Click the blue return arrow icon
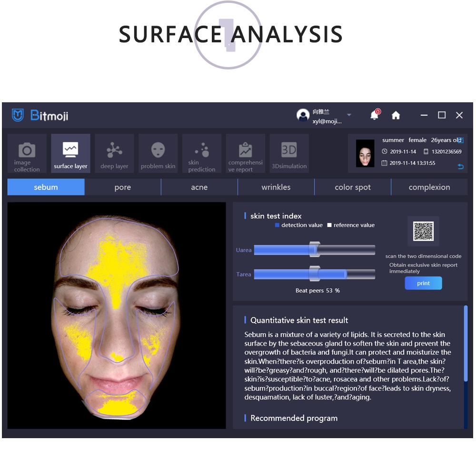The height and width of the screenshot is (451, 476). coord(460,167)
